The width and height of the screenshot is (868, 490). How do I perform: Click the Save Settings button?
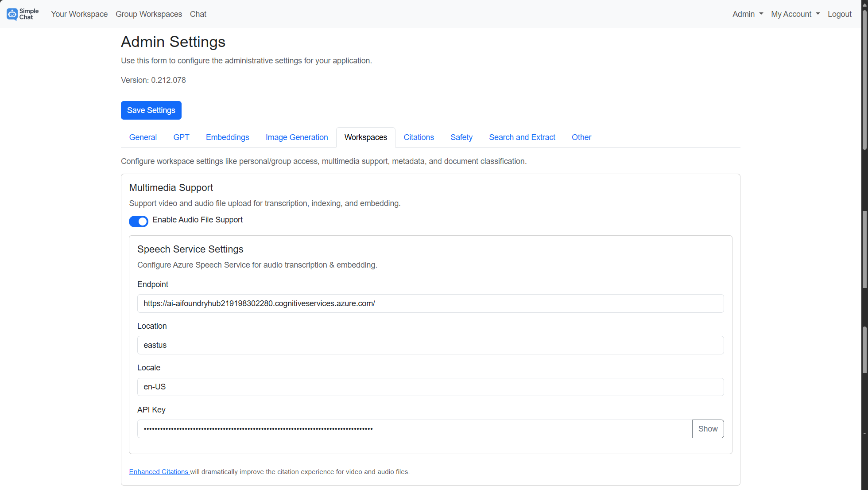coord(151,110)
